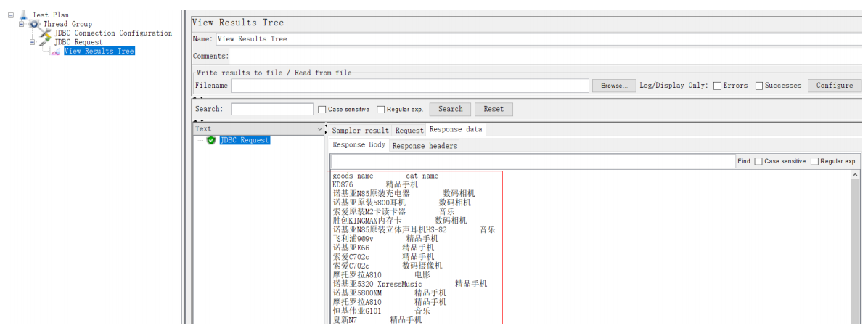Open the Text renderer dropdown
Image resolution: width=868 pixels, height=331 pixels.
(319, 129)
